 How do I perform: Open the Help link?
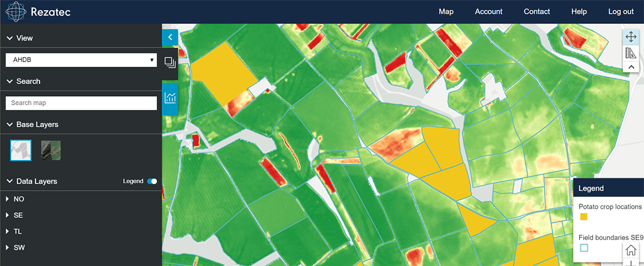[x=578, y=12]
